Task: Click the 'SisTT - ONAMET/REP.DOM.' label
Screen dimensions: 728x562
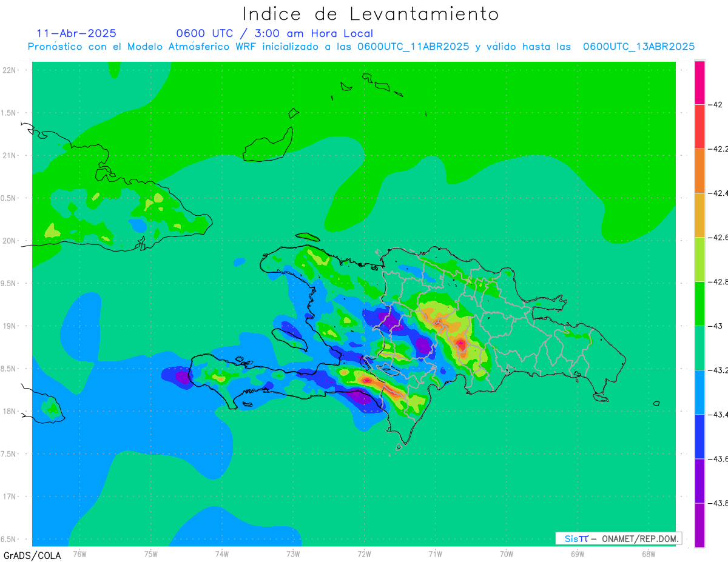Action: [618, 538]
